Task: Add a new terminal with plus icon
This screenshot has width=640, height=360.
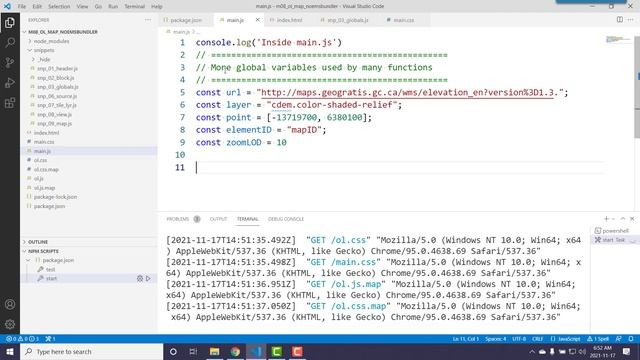Action: coord(607,219)
